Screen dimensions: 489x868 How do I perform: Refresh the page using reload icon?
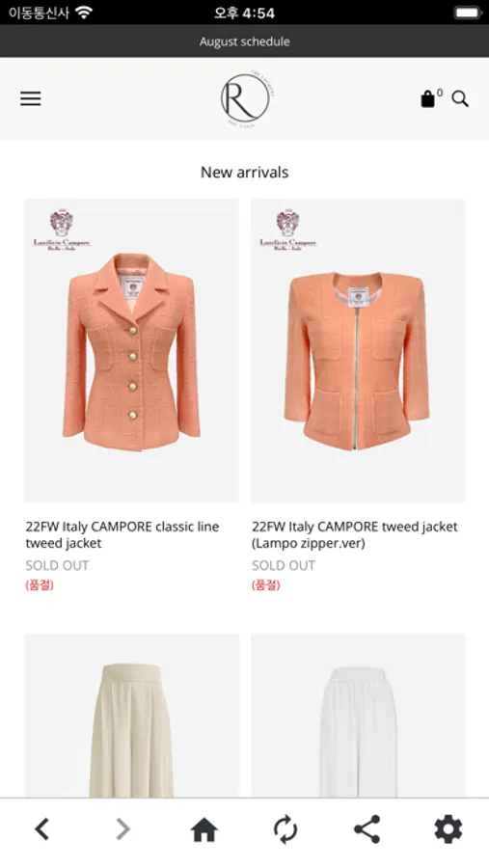click(285, 829)
